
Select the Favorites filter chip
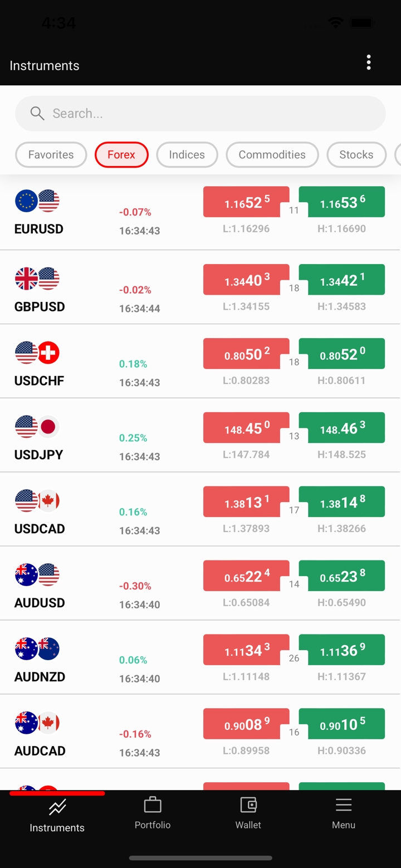pyautogui.click(x=51, y=155)
